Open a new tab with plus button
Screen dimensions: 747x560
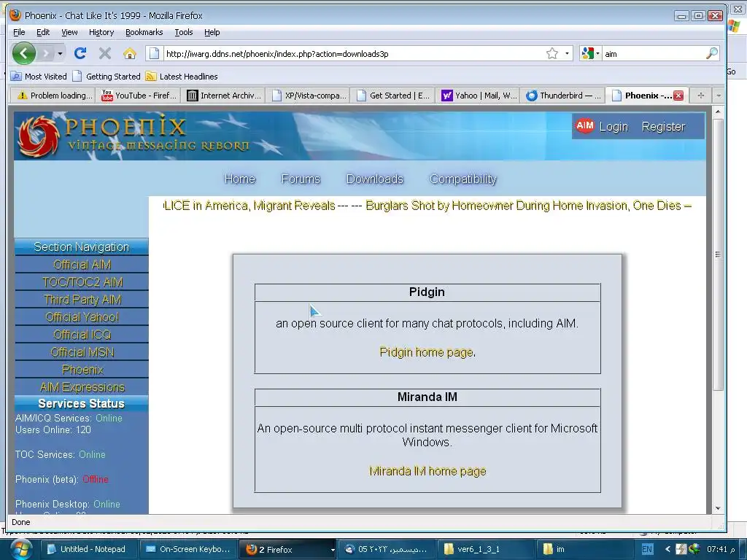point(700,96)
